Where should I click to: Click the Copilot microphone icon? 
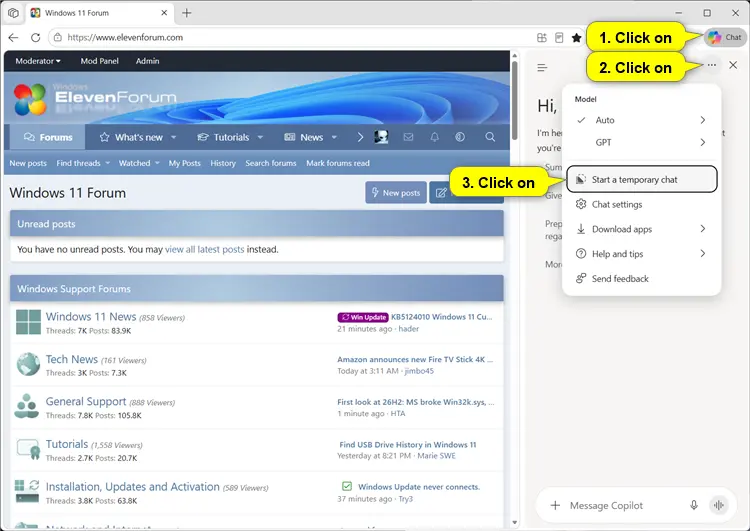(694, 505)
